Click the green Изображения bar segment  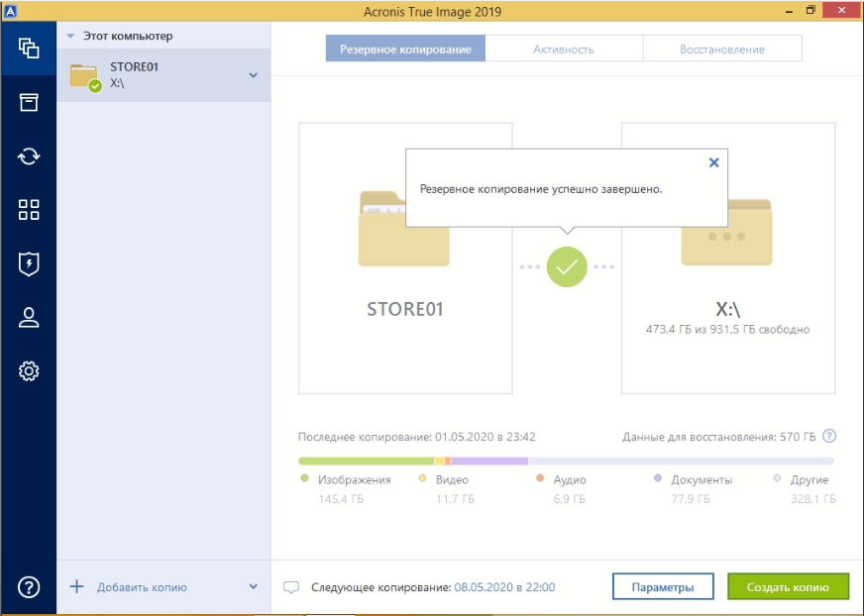(x=367, y=461)
